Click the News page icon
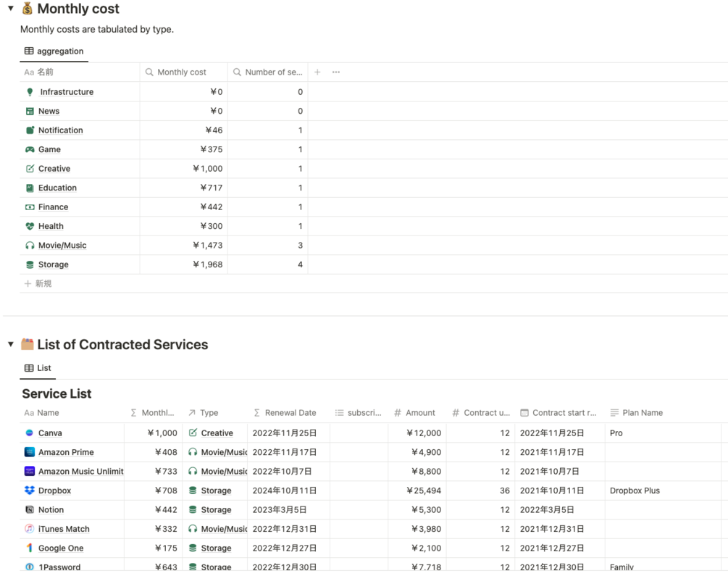Image resolution: width=728 pixels, height=576 pixels. point(30,111)
